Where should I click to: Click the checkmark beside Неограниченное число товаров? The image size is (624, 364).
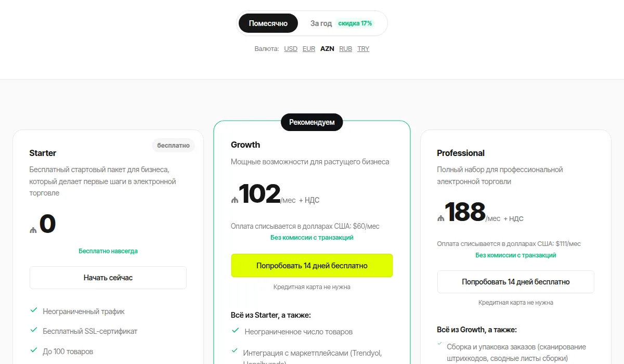coord(235,331)
